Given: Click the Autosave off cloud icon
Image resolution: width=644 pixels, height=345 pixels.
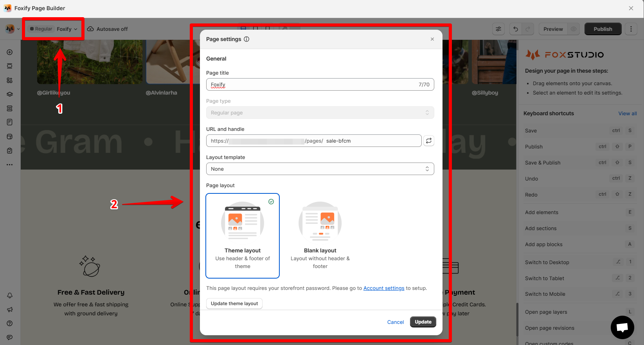Looking at the screenshot, I should tap(90, 29).
